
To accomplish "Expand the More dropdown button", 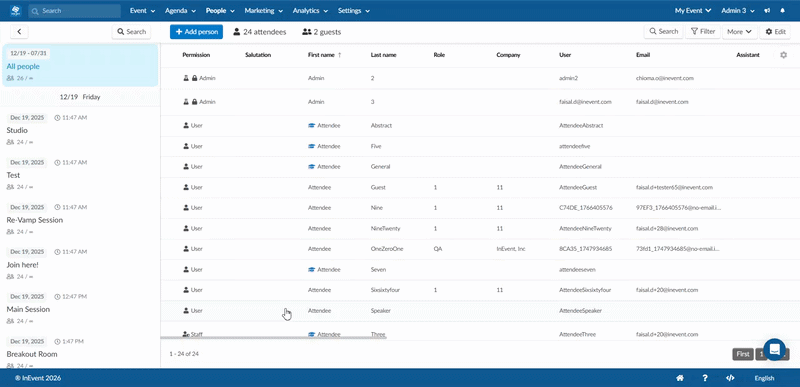I will coord(739,32).
